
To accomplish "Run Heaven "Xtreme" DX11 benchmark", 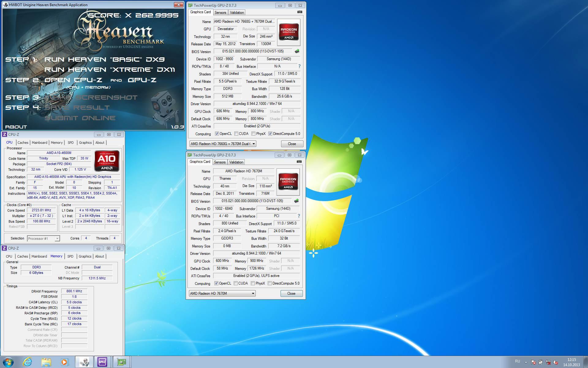I will pos(110,70).
